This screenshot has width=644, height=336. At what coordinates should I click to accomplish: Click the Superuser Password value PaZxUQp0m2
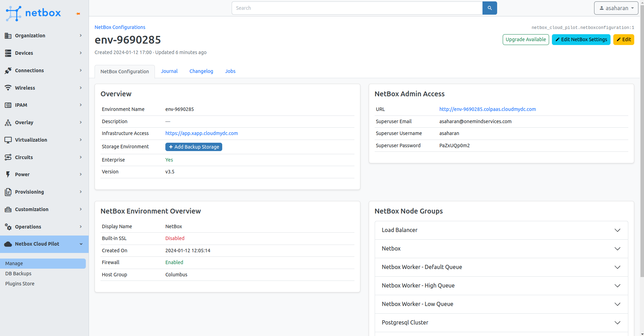click(x=454, y=145)
